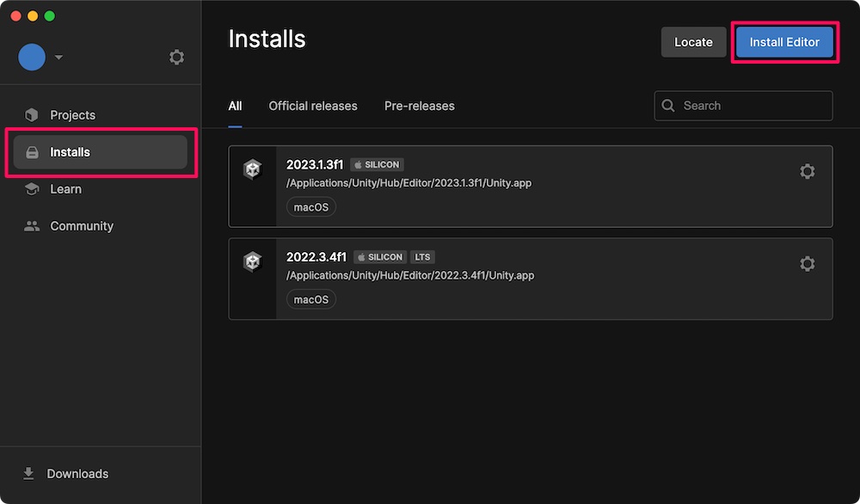Screen dimensions: 860x504
Task: Click the yellow minimize window button
Action: (33, 15)
